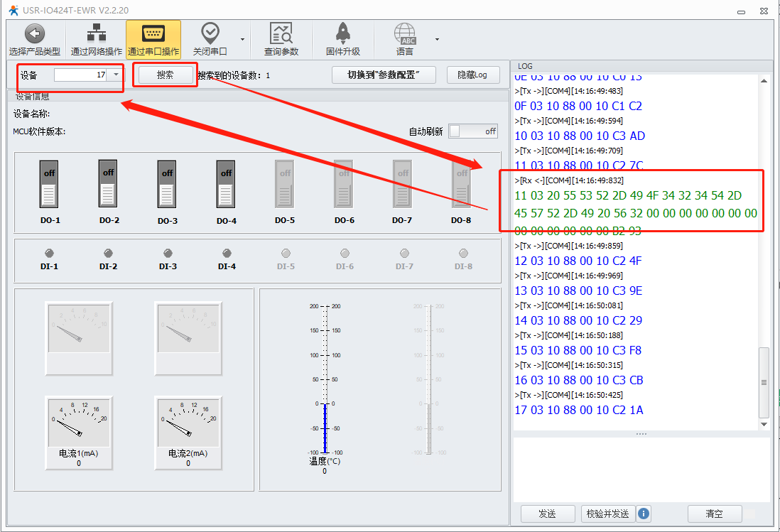Select log line '14 03 10 88 00 10 C2 29'
The width and height of the screenshot is (780, 532).
pos(578,321)
